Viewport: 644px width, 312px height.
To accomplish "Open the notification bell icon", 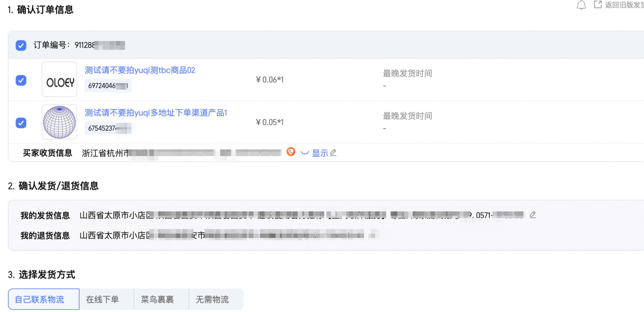I will 581,5.
